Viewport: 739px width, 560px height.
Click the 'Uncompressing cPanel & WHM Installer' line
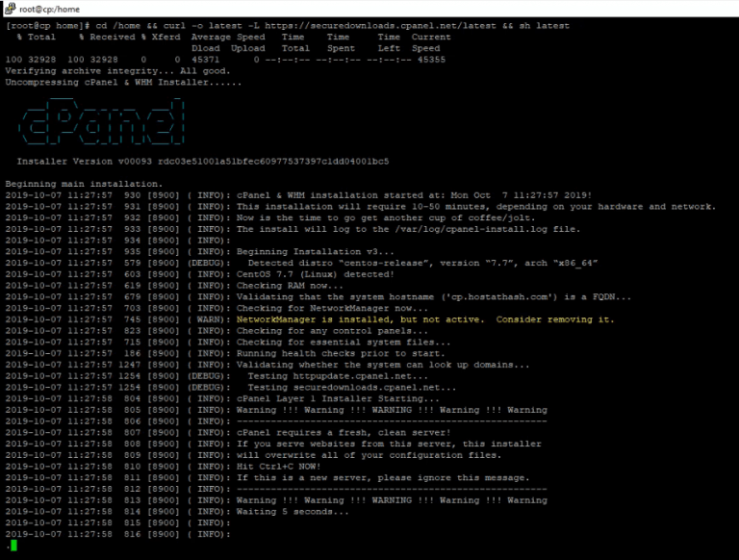coord(107,83)
